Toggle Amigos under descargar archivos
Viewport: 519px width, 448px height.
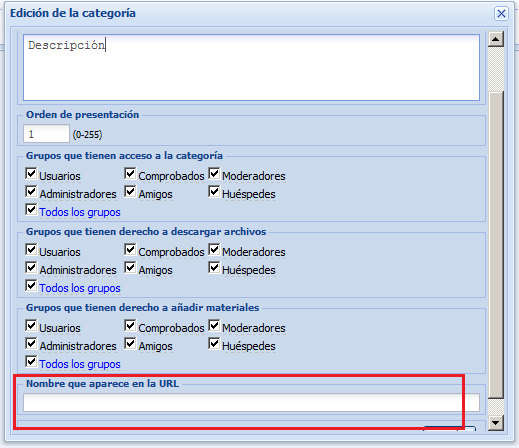[x=130, y=267]
